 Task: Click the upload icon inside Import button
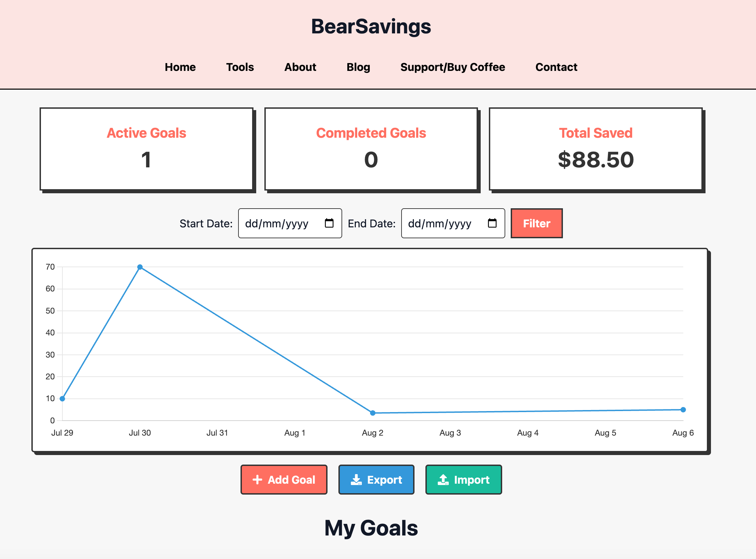tap(443, 480)
